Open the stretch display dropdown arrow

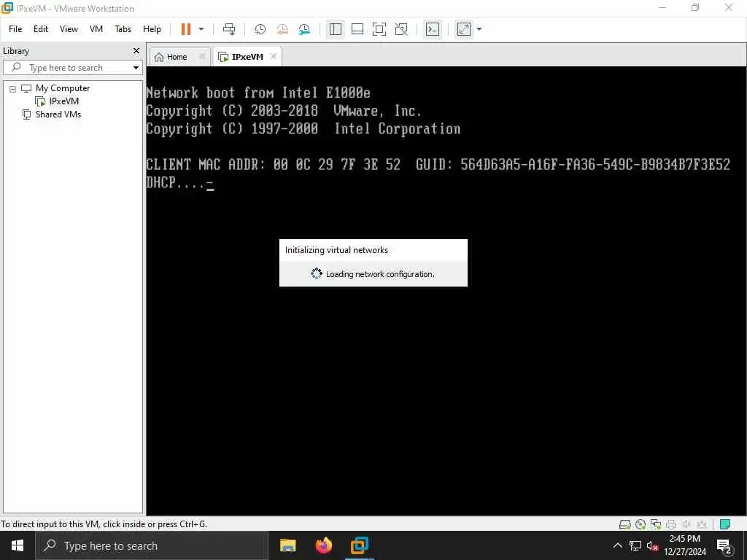tap(479, 29)
